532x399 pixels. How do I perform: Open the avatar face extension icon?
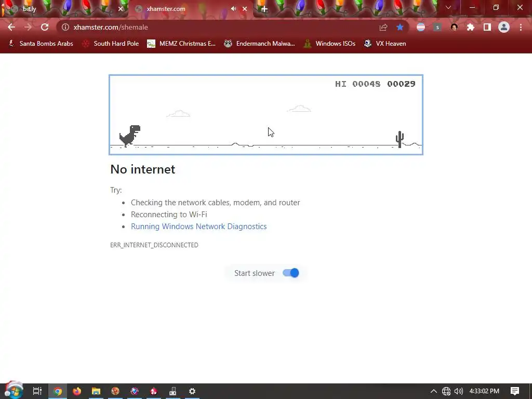pyautogui.click(x=454, y=27)
